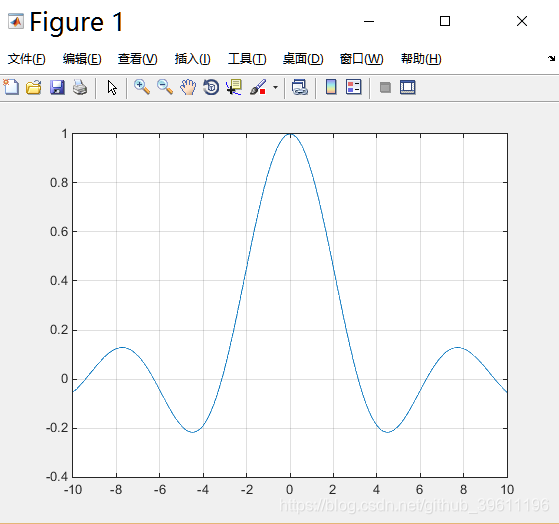The height and width of the screenshot is (524, 559).
Task: Open the 插入(I) menu
Action: click(x=193, y=59)
